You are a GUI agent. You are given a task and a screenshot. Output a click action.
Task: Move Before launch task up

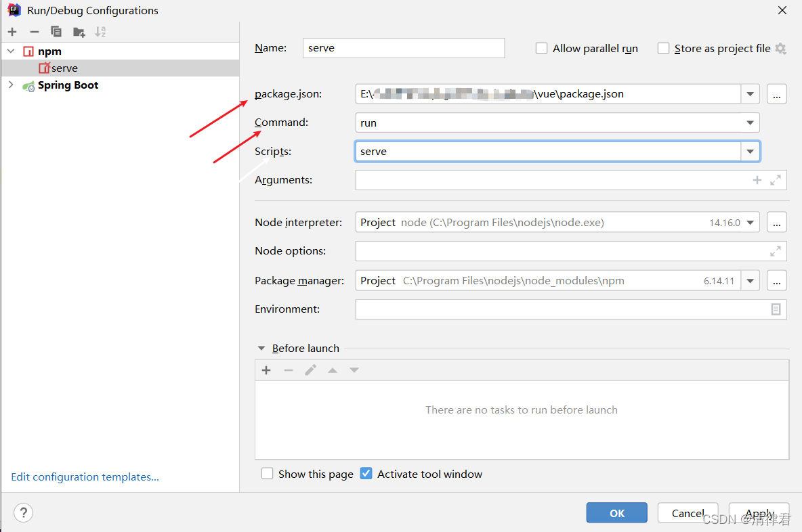coord(333,370)
